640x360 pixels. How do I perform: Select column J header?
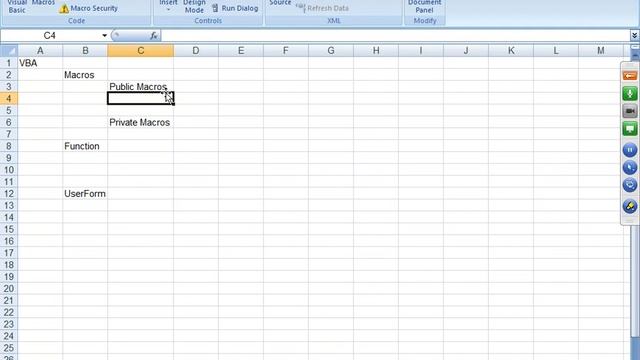coord(466,51)
